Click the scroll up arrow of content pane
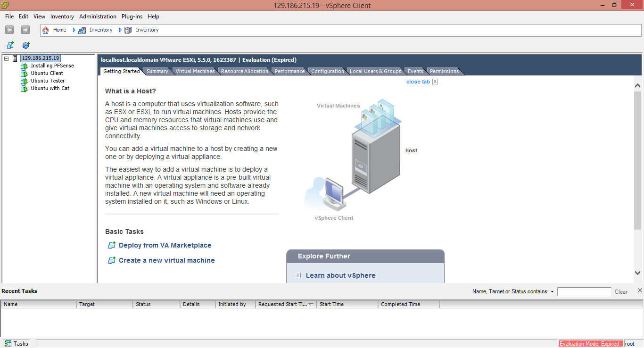The height and width of the screenshot is (348, 644). click(637, 86)
